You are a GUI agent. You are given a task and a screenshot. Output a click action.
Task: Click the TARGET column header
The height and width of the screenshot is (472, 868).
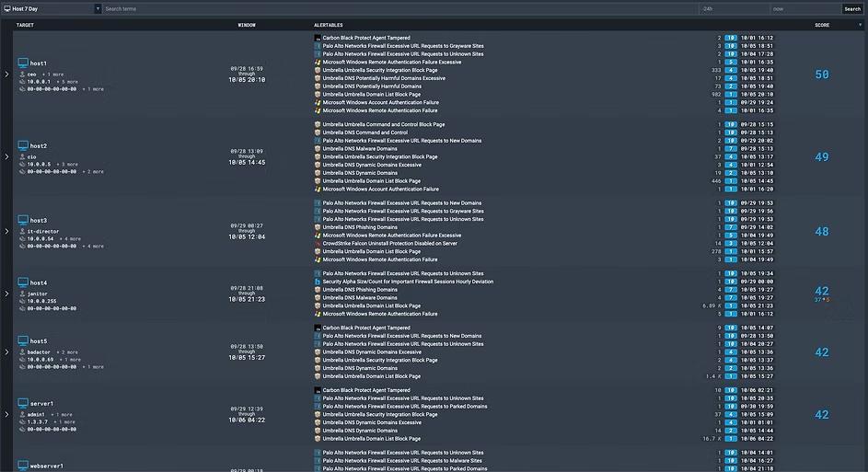pyautogui.click(x=25, y=25)
